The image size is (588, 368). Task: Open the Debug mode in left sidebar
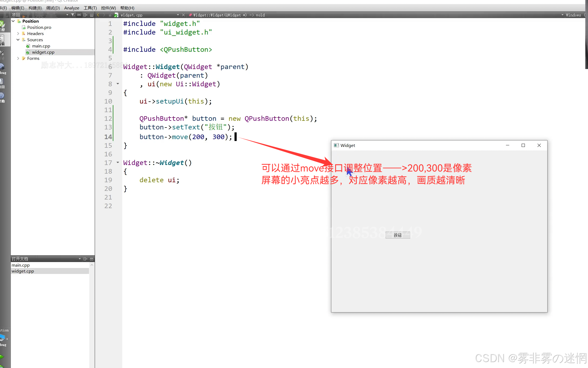tap(3, 68)
